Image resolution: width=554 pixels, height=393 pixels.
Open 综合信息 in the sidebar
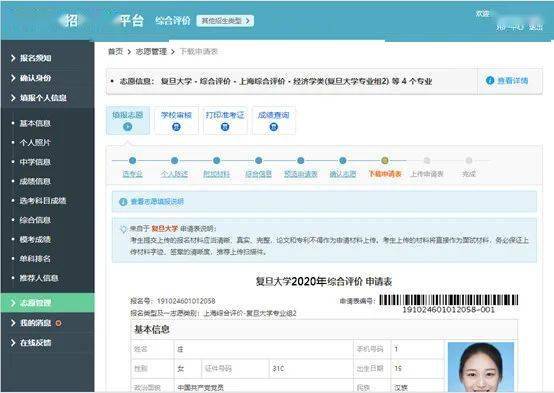click(x=35, y=220)
